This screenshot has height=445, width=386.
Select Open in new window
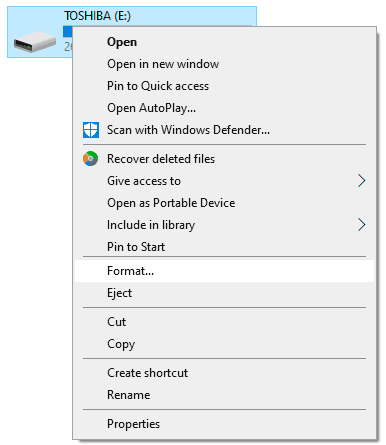tap(224, 64)
